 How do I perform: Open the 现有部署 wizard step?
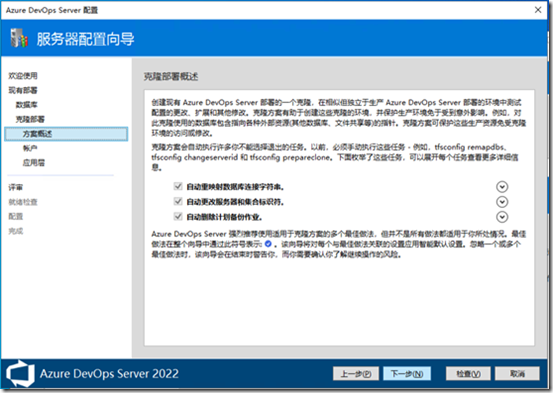(23, 90)
